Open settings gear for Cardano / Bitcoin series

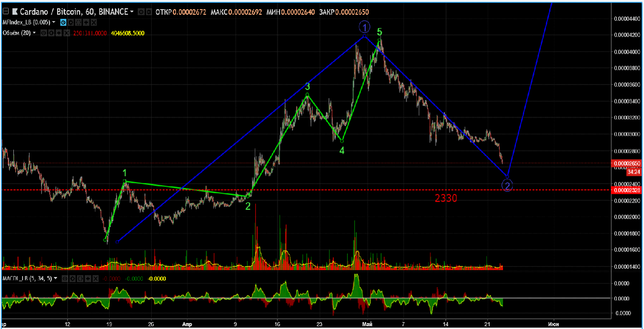pos(149,12)
